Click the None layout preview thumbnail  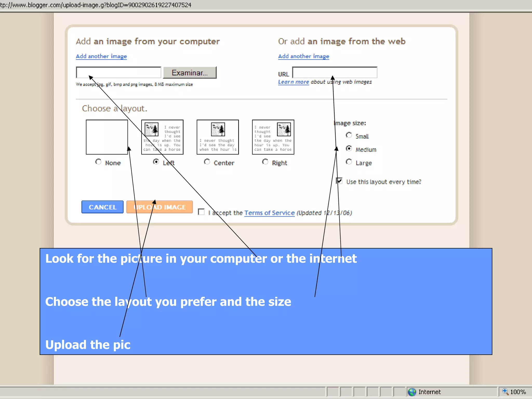pyautogui.click(x=107, y=137)
